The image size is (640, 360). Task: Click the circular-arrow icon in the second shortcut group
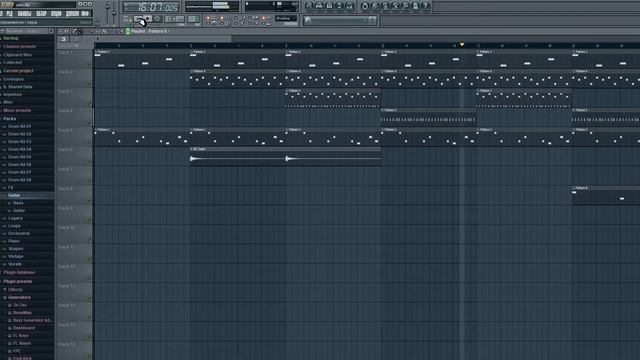coord(365,6)
